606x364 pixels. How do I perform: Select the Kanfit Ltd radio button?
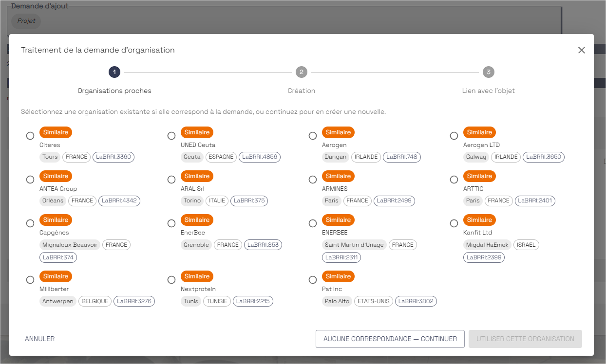(454, 223)
